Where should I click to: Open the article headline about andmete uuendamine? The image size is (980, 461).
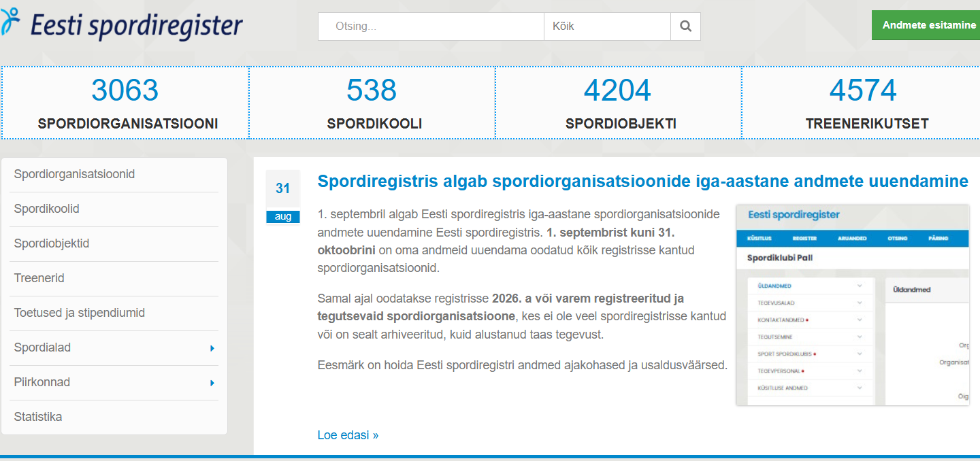point(642,182)
